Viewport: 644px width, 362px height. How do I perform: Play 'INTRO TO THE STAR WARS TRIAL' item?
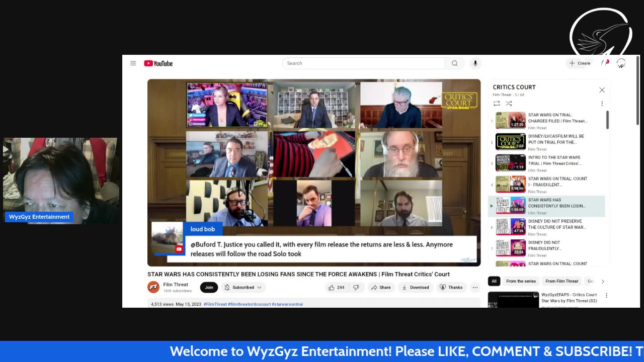click(547, 163)
